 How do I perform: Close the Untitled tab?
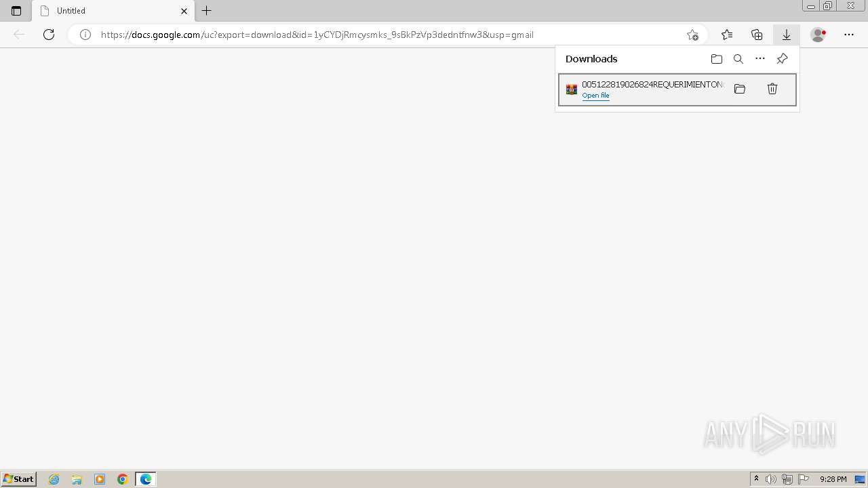184,11
